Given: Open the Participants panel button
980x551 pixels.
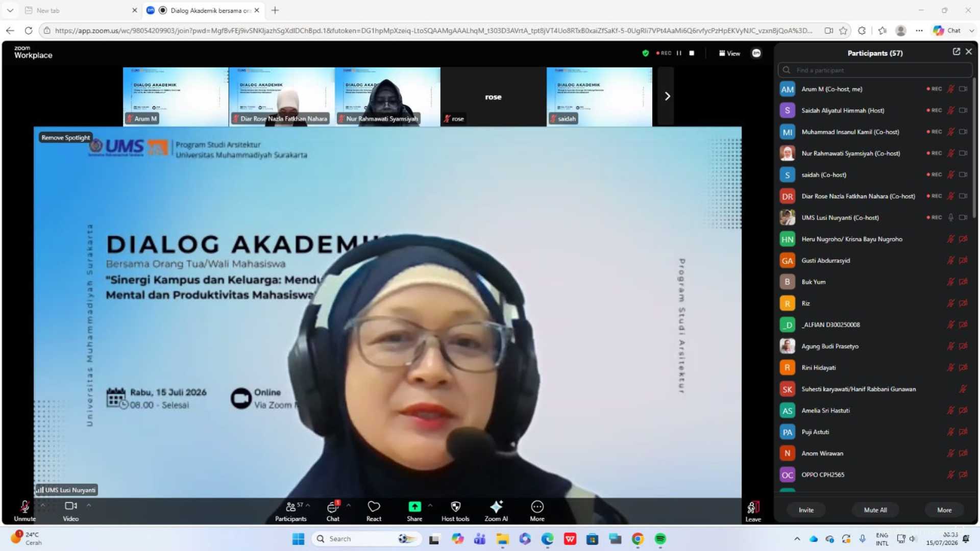Looking at the screenshot, I should [291, 511].
